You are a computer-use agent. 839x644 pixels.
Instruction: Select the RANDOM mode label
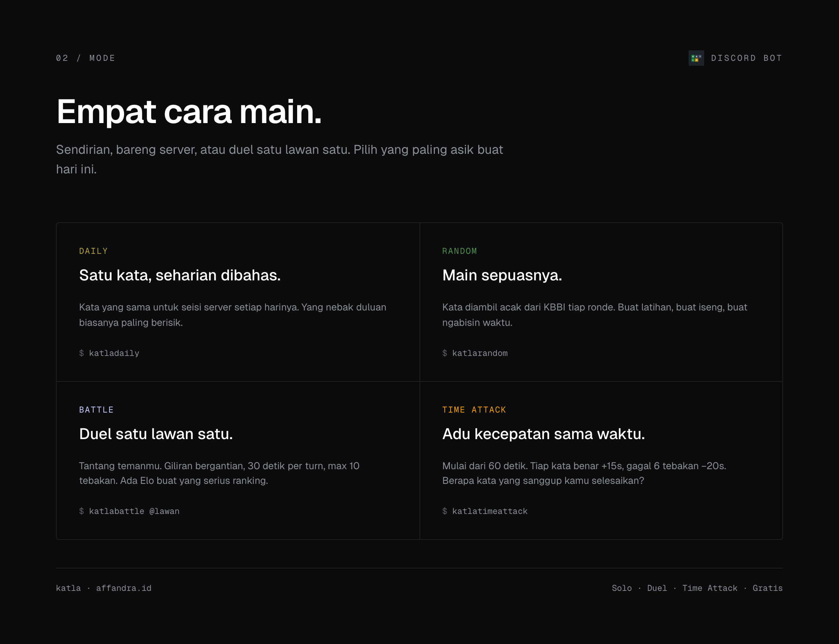tap(460, 251)
